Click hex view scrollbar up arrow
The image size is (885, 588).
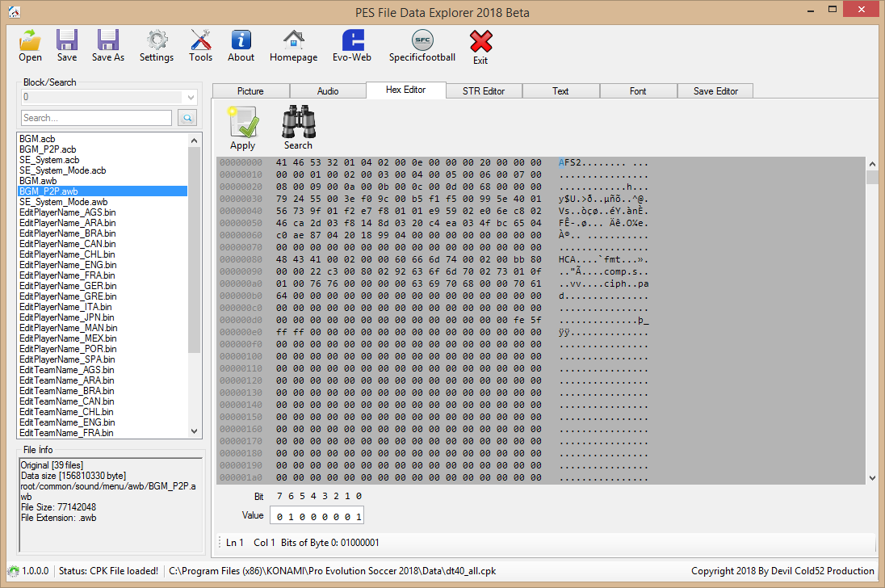[x=872, y=164]
